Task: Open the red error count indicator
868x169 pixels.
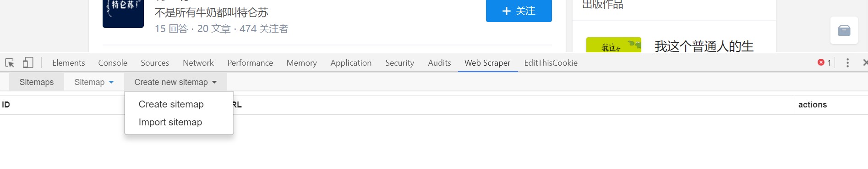Action: (x=824, y=63)
